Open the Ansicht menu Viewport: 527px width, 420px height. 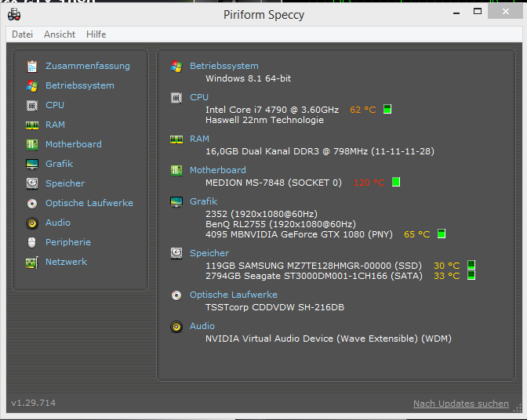(60, 34)
